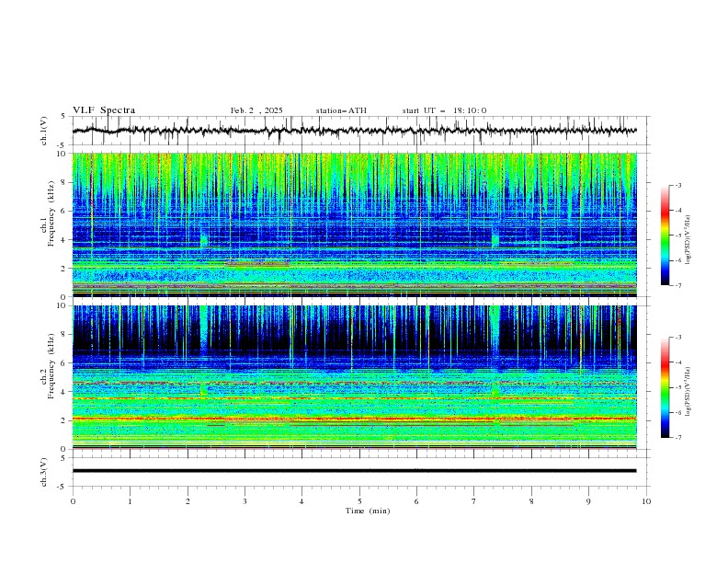
Task: Click the ch.1 spectrogram burst near 7.4 min at 4 kHz
Action: click(495, 240)
